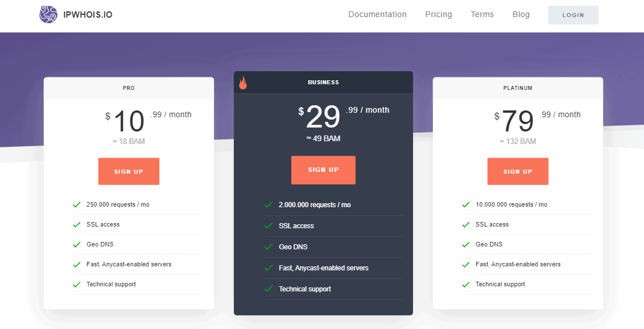Click SSL access text in Business plan
Viewport: 644px width, 329px height.
(x=296, y=226)
